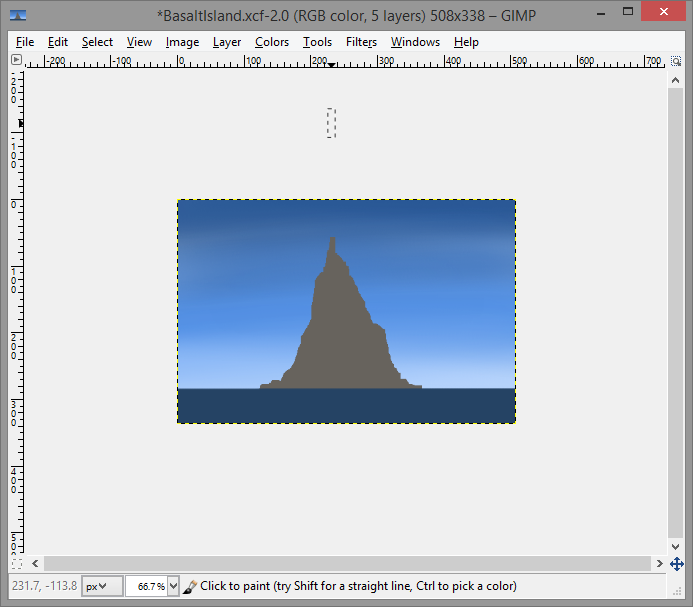This screenshot has width=693, height=607.
Task: Click the up arrow of the vertical scrollbar
Action: click(676, 79)
